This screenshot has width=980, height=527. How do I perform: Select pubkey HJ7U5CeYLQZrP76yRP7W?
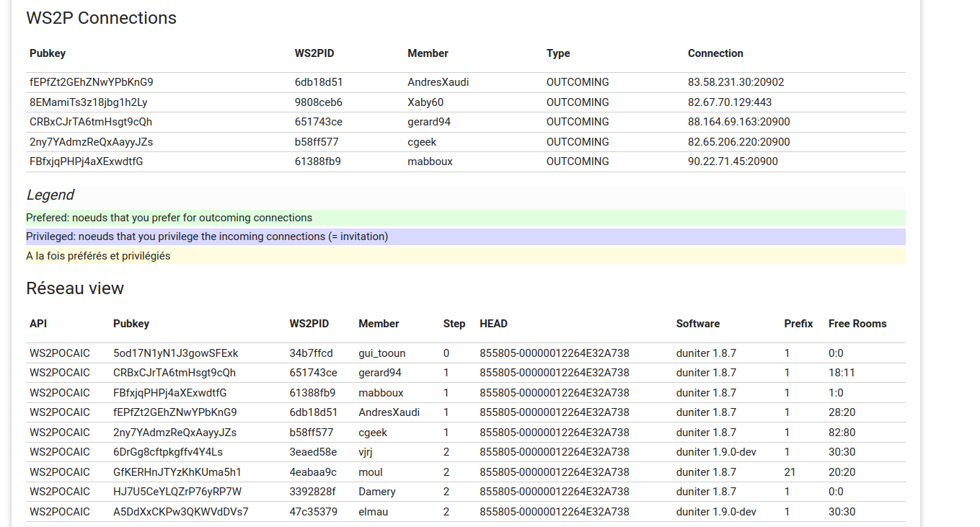click(x=177, y=492)
